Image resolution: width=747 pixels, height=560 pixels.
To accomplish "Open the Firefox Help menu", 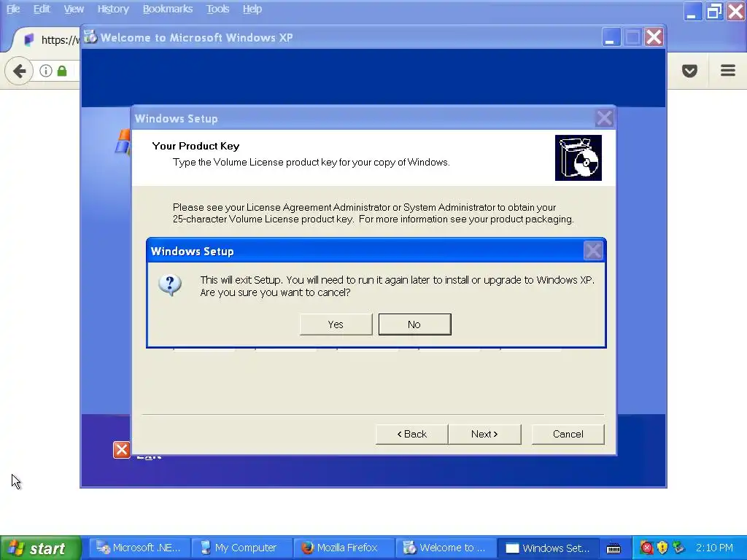I will click(252, 9).
